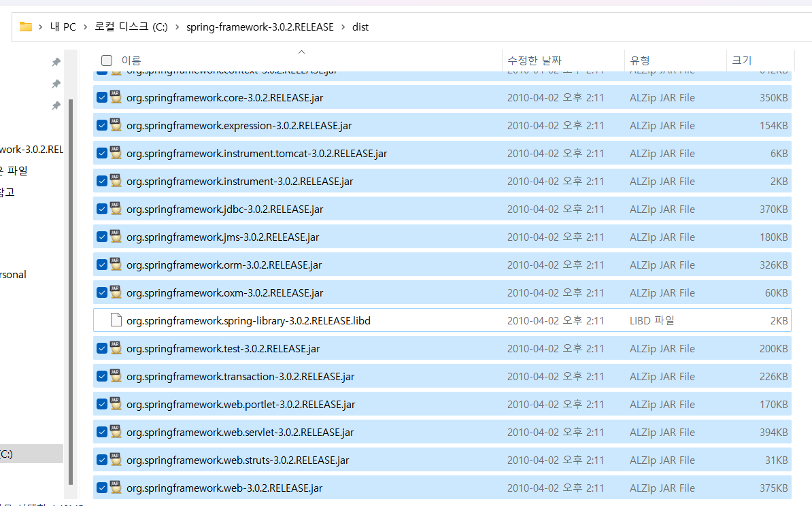
Task: Click the JAR icon of web.struts-3.0.2.RELEASE.jar
Action: click(116, 460)
